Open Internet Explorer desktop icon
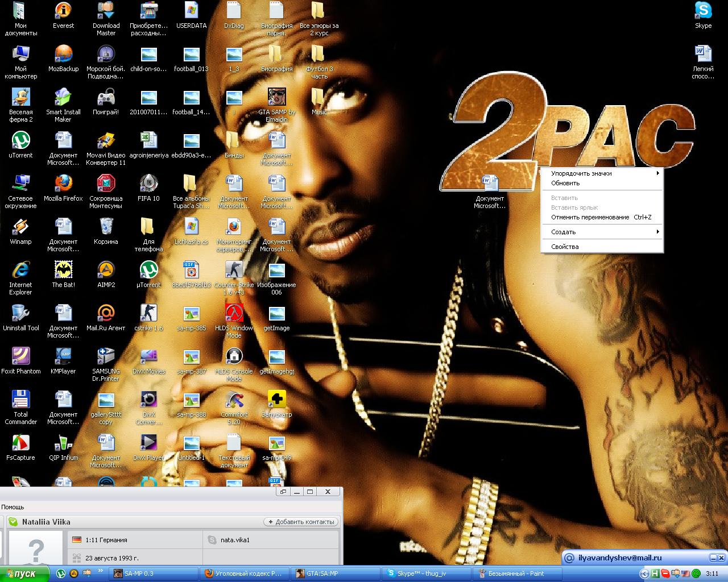728x582 pixels. coord(20,278)
